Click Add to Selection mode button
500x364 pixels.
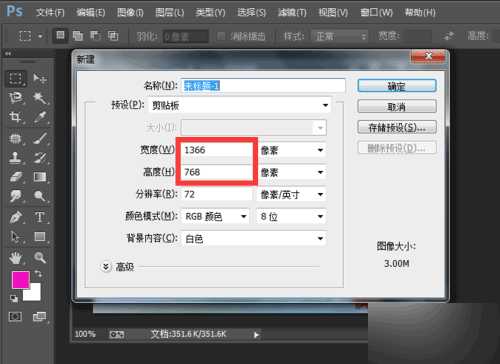click(78, 35)
